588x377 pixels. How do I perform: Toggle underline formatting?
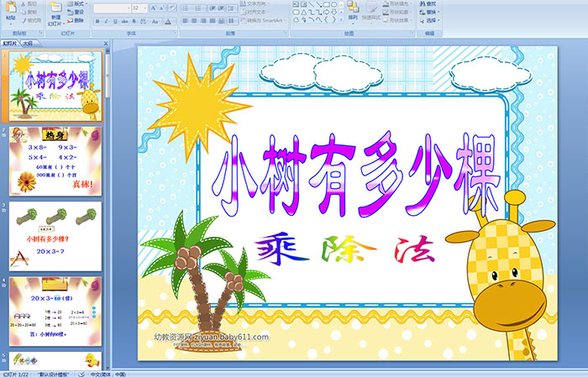(115, 21)
